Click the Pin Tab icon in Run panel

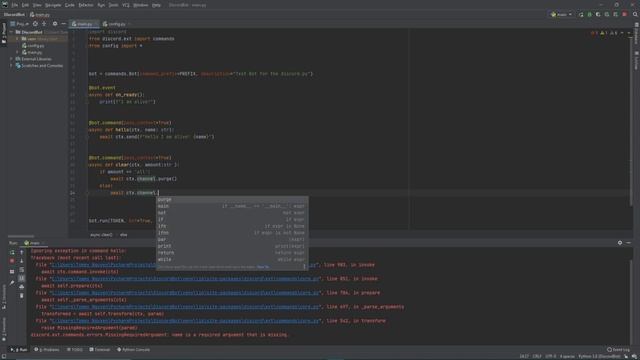coord(12,282)
